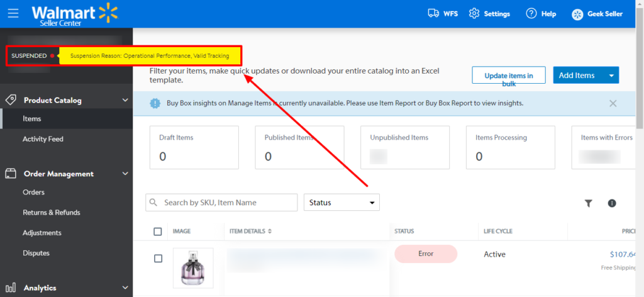Click the search magnifier icon
644x297 pixels.
[x=153, y=203]
